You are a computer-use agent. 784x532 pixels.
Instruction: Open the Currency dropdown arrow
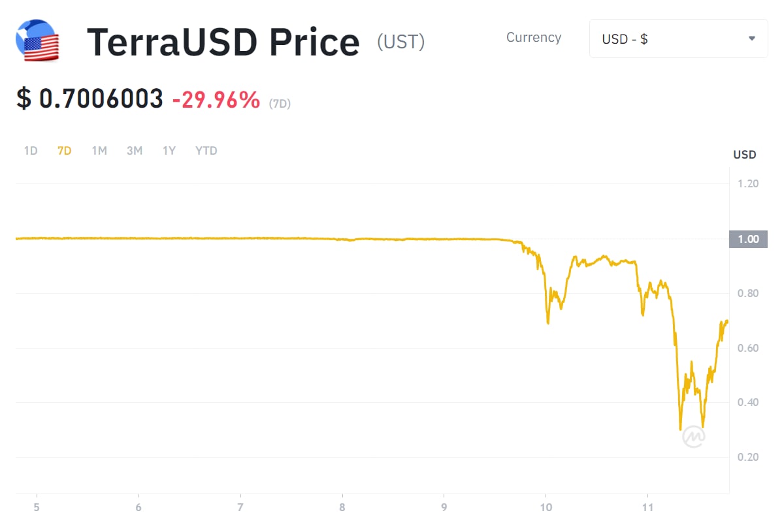tap(752, 39)
